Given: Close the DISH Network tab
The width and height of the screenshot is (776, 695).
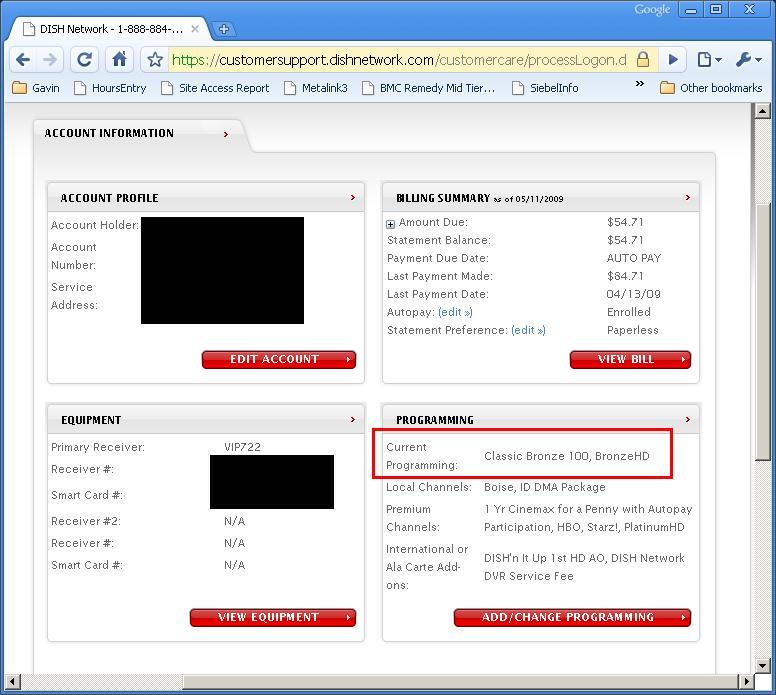Looking at the screenshot, I should [195, 29].
